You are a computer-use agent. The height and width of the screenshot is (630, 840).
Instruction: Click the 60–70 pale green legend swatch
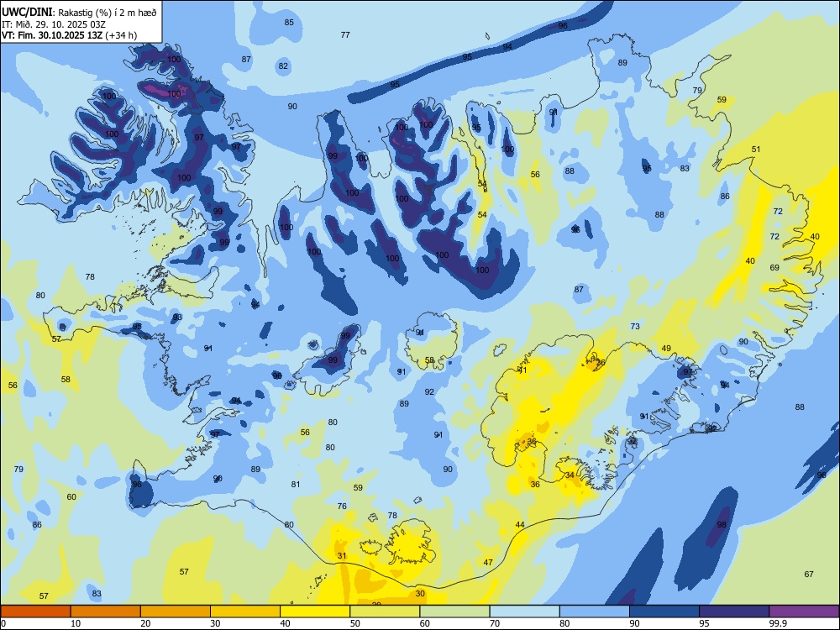pyautogui.click(x=454, y=612)
